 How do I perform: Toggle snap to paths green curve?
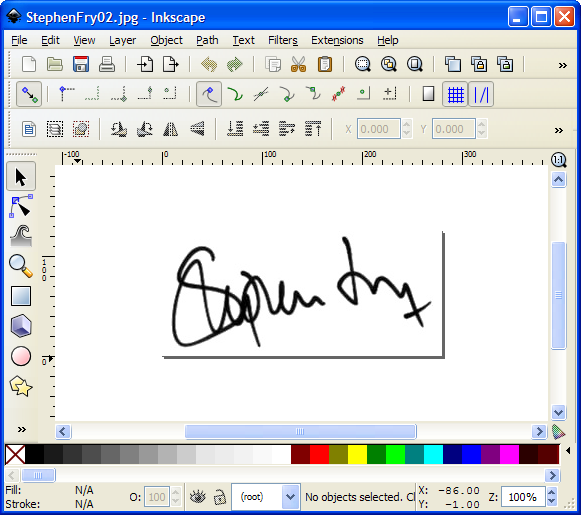coord(235,94)
